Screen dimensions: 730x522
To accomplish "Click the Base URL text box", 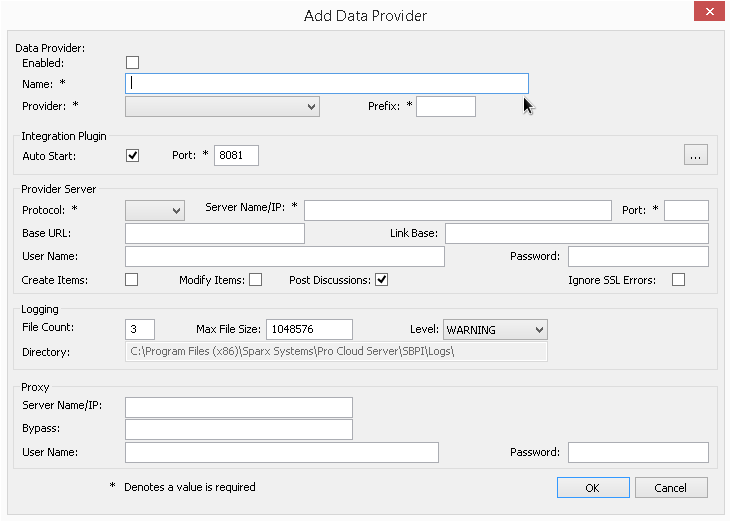I will click(x=215, y=233).
